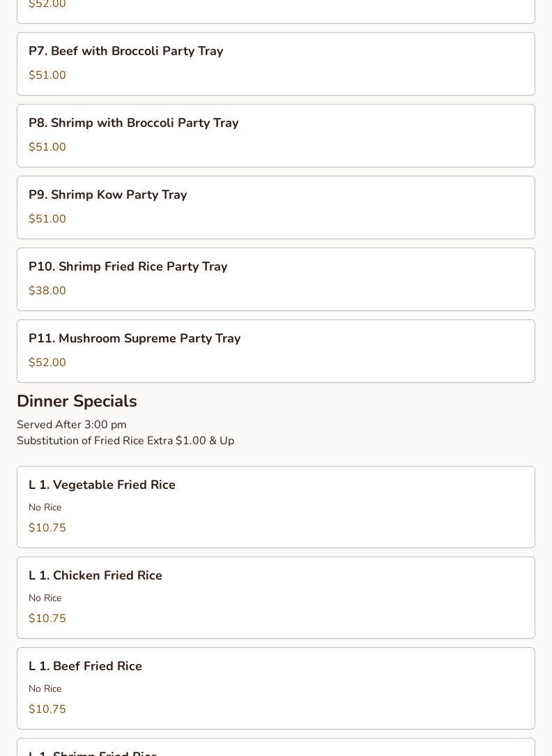
Task: Open P10. Shrimp Fried Rice Party Tray
Action: 128,267
